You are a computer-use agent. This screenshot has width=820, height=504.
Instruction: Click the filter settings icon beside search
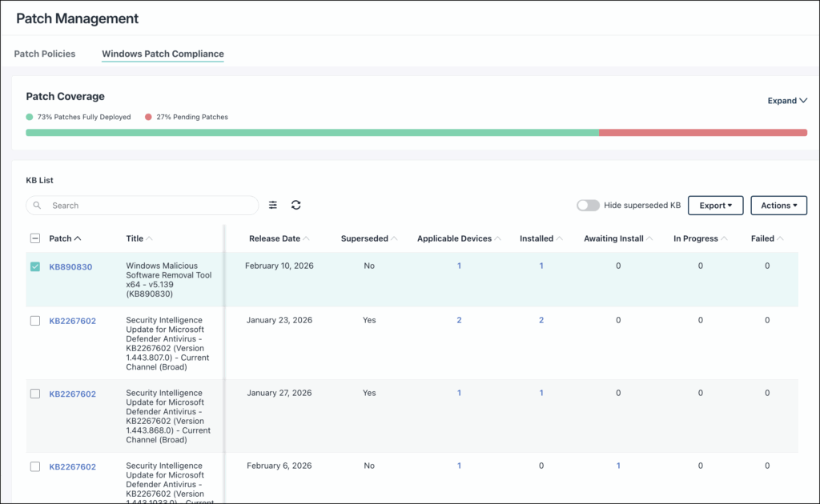pos(273,206)
